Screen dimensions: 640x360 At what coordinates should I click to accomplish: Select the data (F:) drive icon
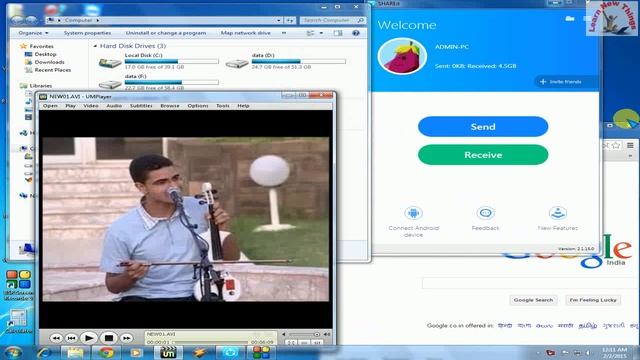[x=110, y=84]
